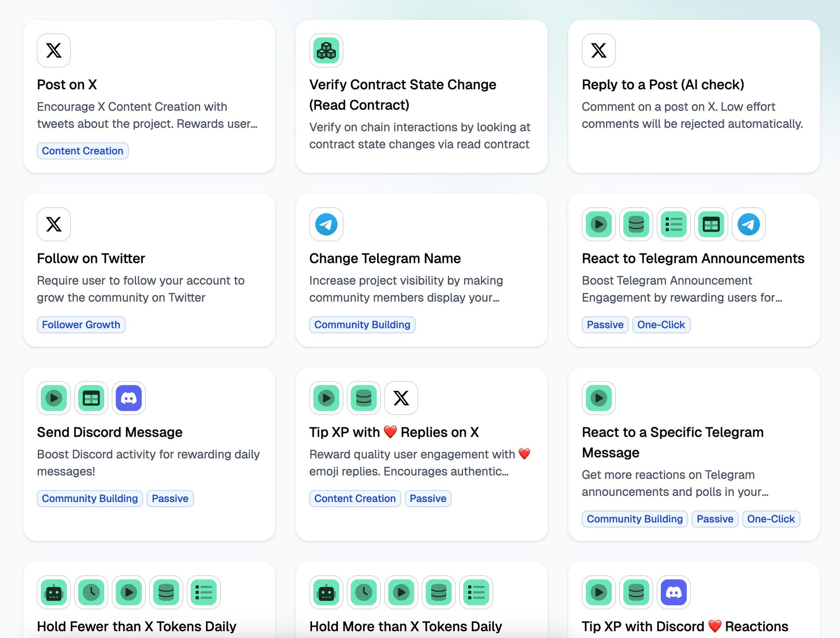
Task: Click the Discord icon on Tip XP with Discord Reactions card
Action: click(673, 592)
